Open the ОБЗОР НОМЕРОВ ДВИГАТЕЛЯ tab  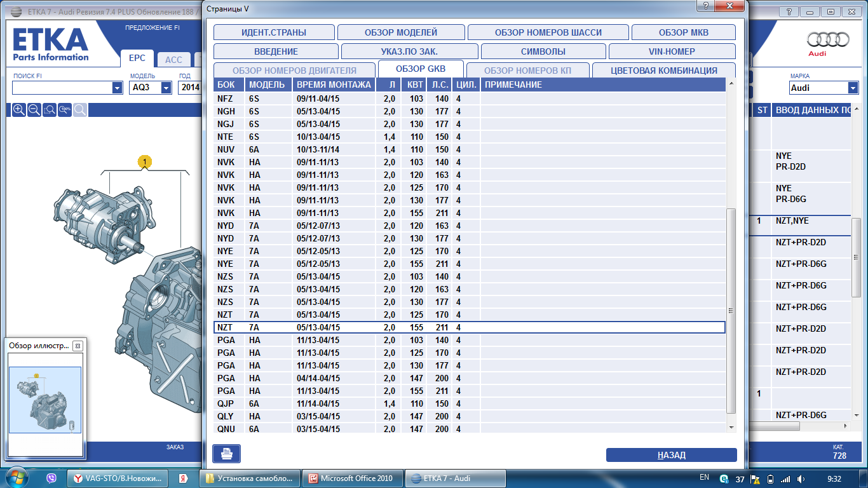point(295,71)
